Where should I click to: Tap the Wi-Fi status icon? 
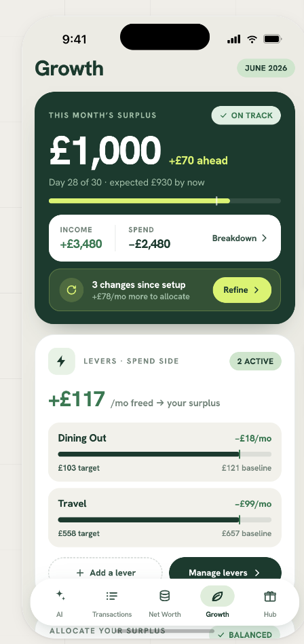click(x=252, y=39)
